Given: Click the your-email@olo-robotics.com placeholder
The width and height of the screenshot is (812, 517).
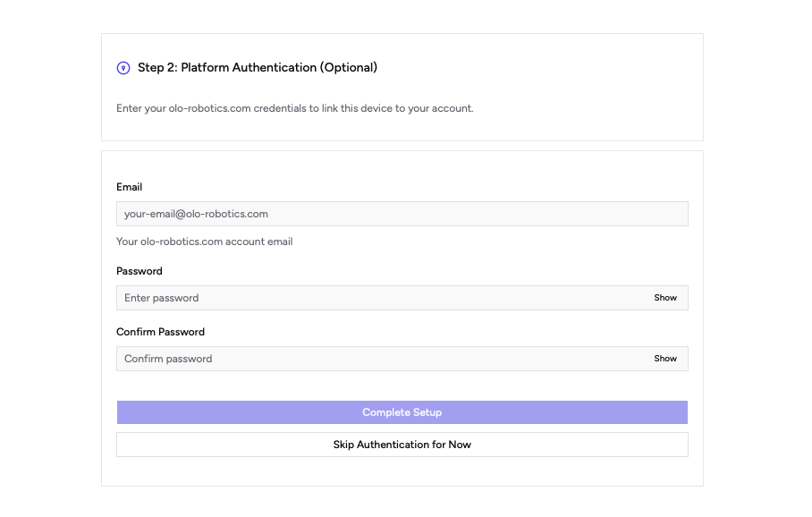Looking at the screenshot, I should 195,214.
